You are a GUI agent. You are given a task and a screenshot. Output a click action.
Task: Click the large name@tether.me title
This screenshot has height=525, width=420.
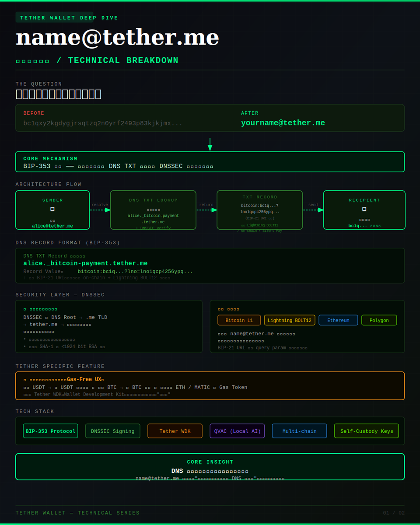tap(117, 37)
